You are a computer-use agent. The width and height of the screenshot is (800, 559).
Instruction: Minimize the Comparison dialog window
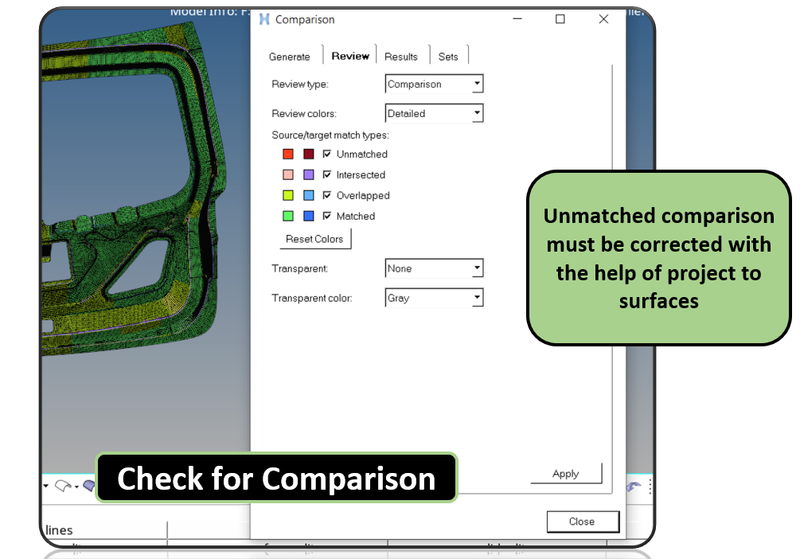click(517, 19)
